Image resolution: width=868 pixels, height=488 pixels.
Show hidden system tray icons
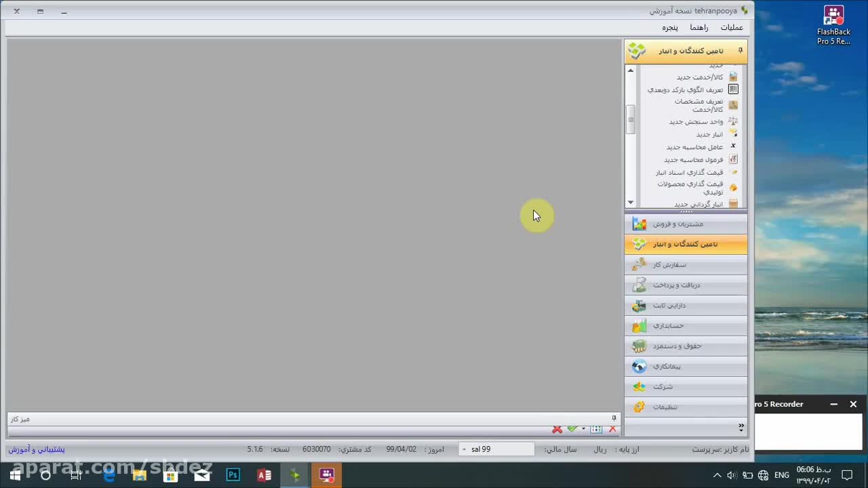pyautogui.click(x=717, y=475)
